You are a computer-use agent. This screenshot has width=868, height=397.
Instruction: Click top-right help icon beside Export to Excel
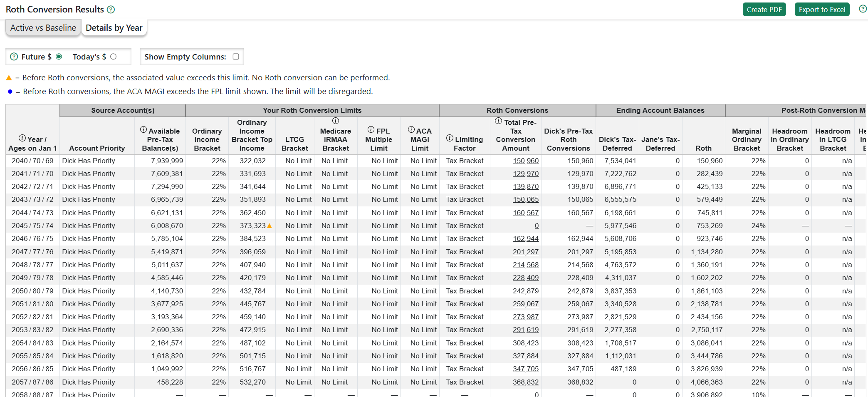tap(863, 9)
